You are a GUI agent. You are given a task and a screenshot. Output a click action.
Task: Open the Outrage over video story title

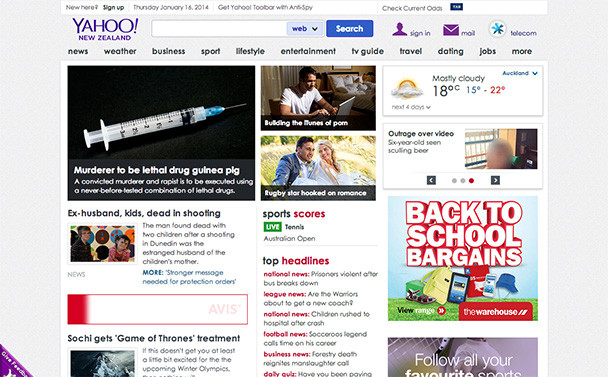tap(421, 133)
